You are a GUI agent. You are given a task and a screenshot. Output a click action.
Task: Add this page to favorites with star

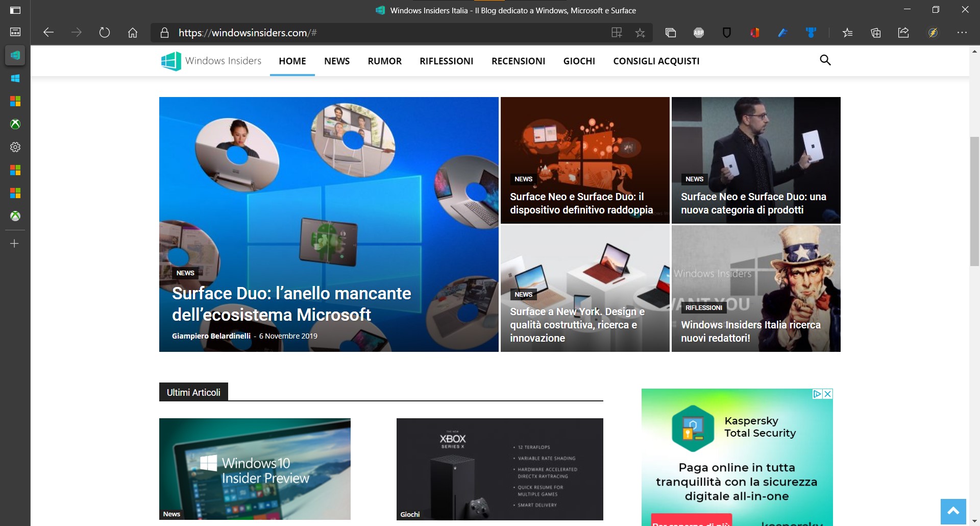(640, 33)
